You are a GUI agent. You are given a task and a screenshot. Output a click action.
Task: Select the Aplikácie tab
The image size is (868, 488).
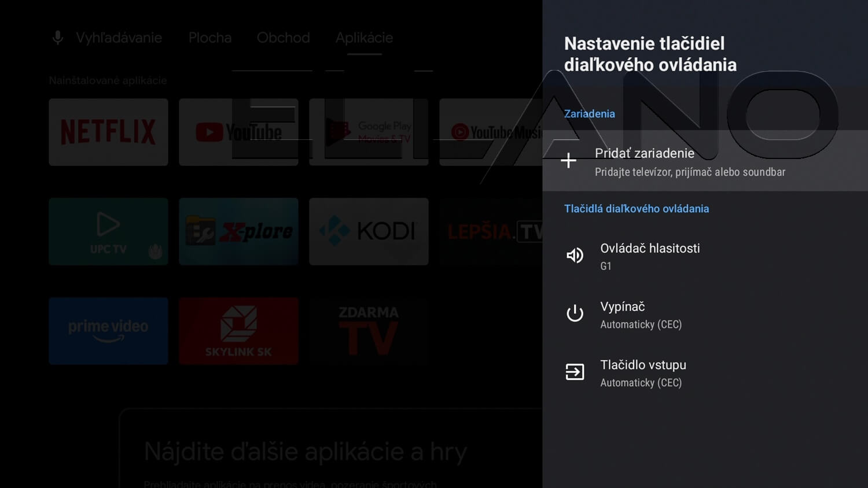click(364, 38)
